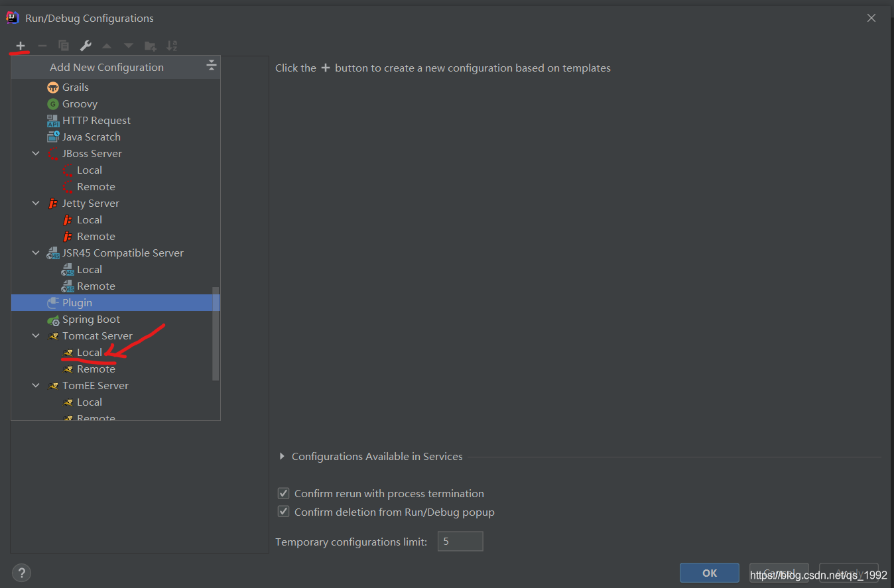Click the Temporary configurations limit field
Viewport: 894px width, 588px height.
pyautogui.click(x=460, y=541)
